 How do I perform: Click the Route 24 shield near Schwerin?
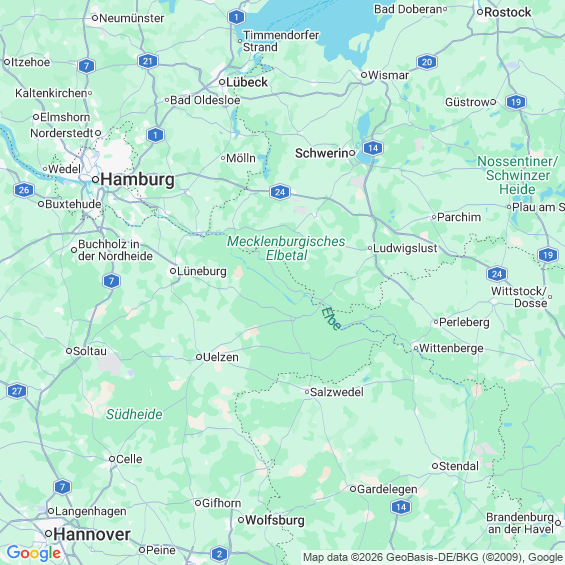click(280, 192)
